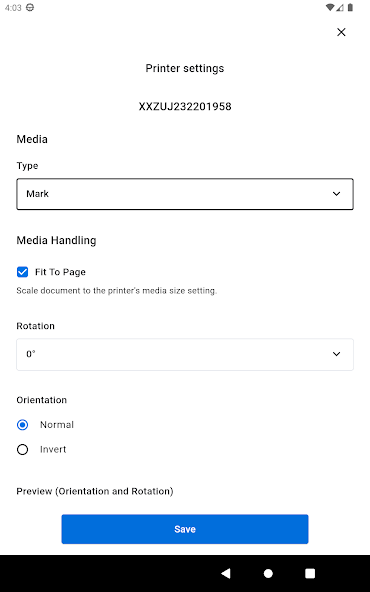Save the printer settings
The height and width of the screenshot is (592, 370).
(185, 529)
